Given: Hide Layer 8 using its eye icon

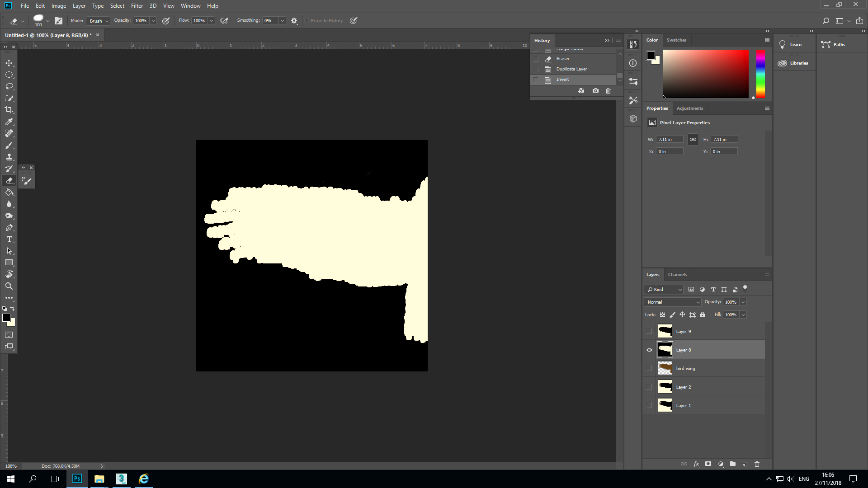Looking at the screenshot, I should (649, 350).
